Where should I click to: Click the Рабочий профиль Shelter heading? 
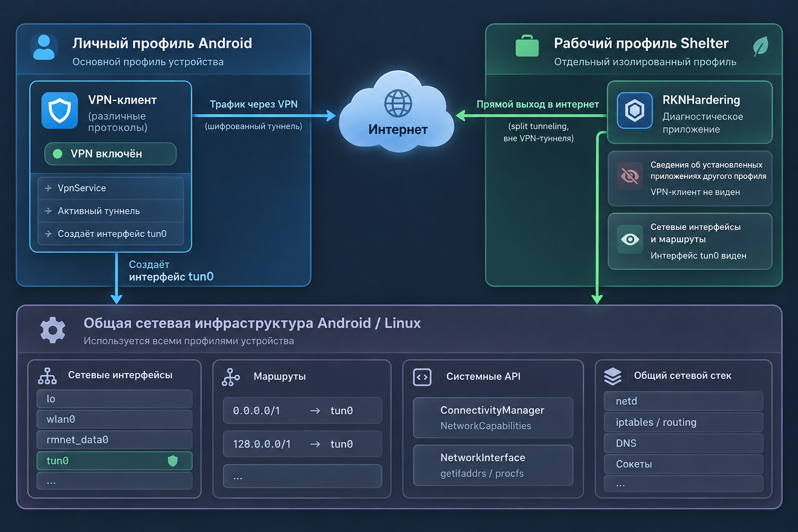[641, 43]
